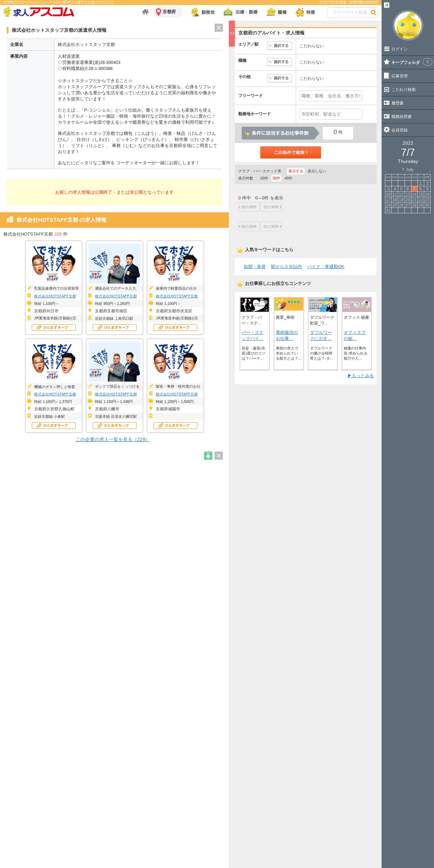The image size is (434, 868).
Task: Close the bottom panel with X icon
Action: (219, 456)
